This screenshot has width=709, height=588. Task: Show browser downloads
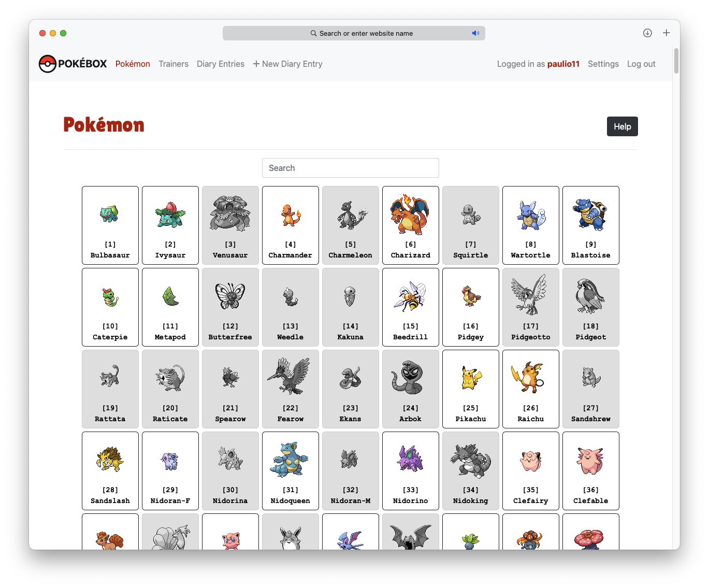tap(647, 33)
